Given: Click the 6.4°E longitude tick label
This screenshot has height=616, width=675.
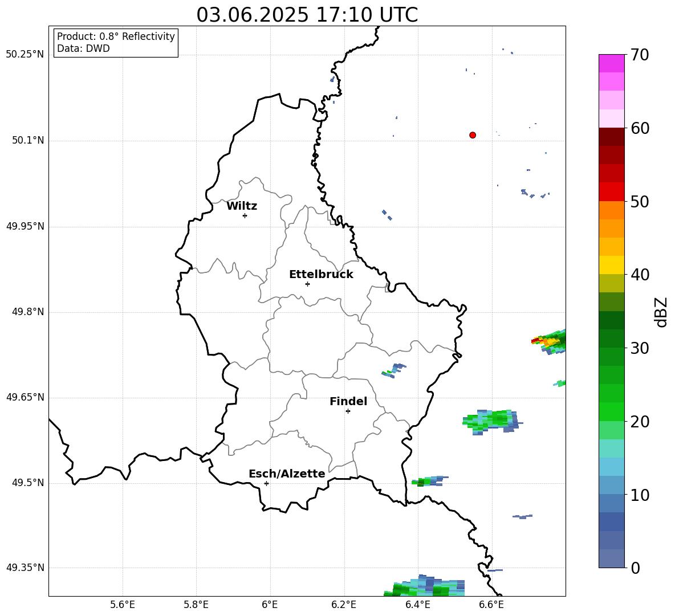Looking at the screenshot, I should 417,605.
